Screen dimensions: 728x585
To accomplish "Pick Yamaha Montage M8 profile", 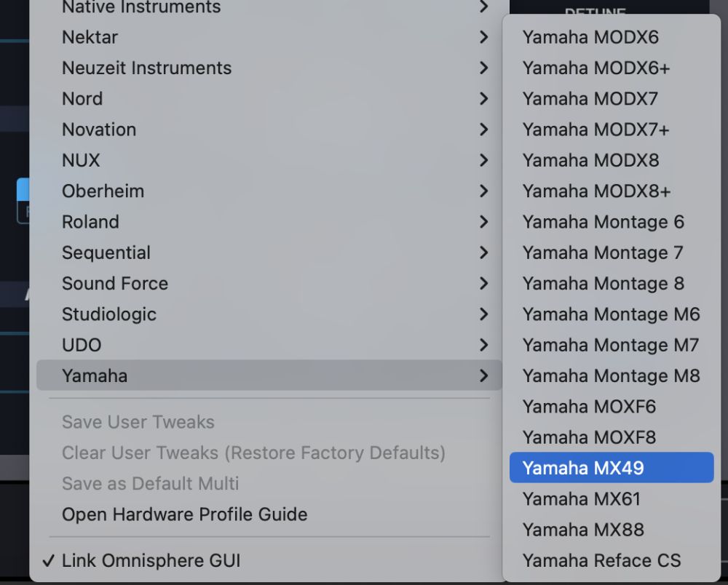I will 611,376.
